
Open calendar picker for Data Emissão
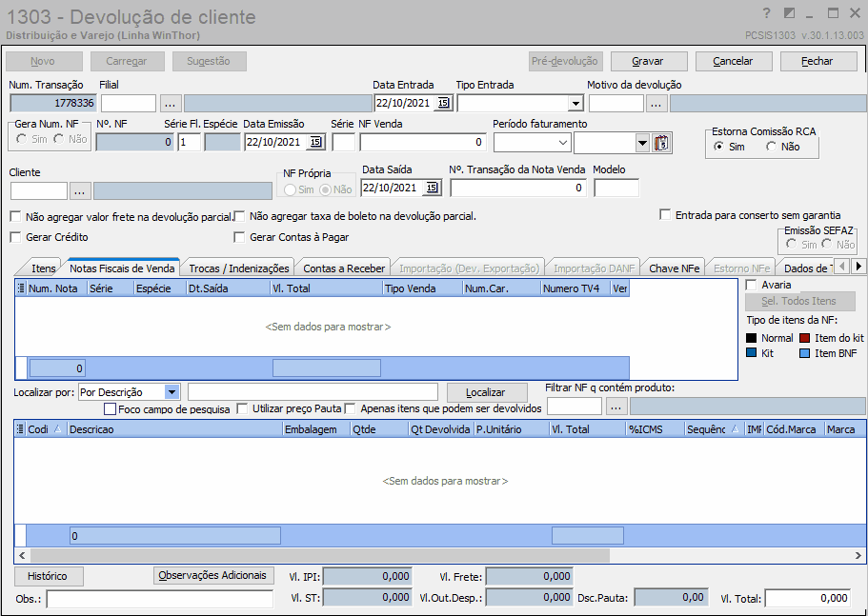315,142
